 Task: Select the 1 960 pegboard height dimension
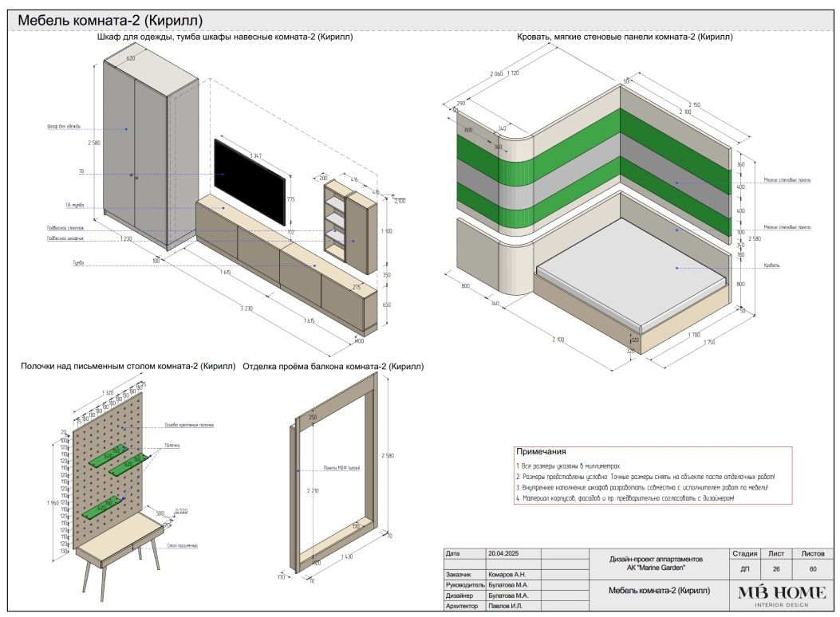pyautogui.click(x=53, y=503)
